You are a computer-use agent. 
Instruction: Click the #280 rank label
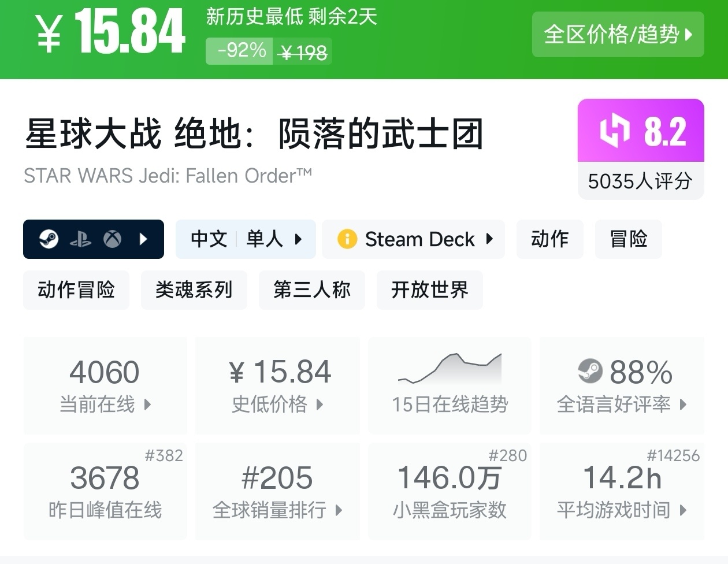pos(508,456)
